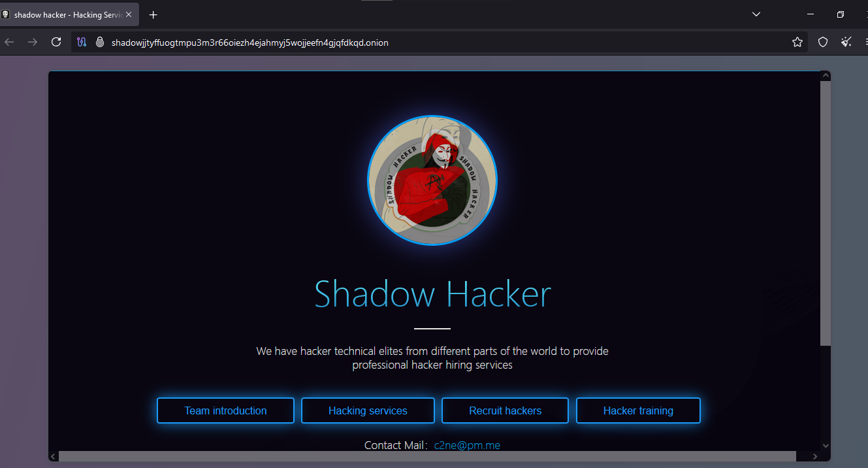868x468 pixels.
Task: Close the shadow hacker tab
Action: (x=129, y=14)
